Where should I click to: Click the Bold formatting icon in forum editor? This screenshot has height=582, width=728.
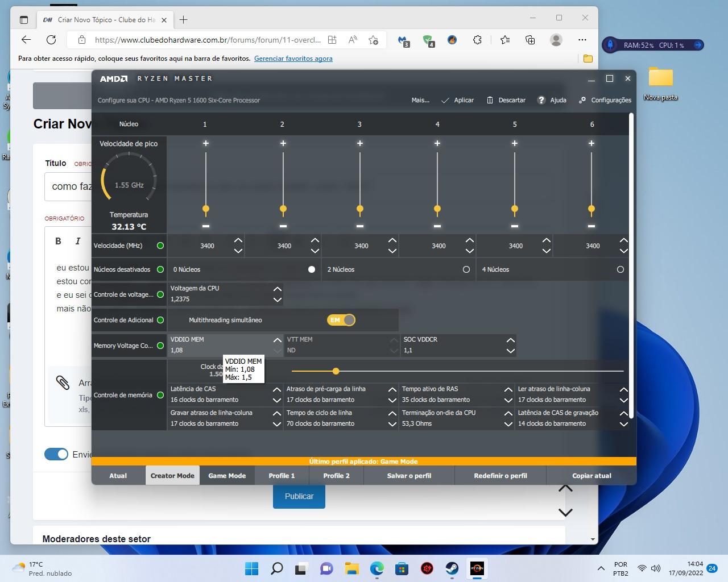[x=58, y=241]
